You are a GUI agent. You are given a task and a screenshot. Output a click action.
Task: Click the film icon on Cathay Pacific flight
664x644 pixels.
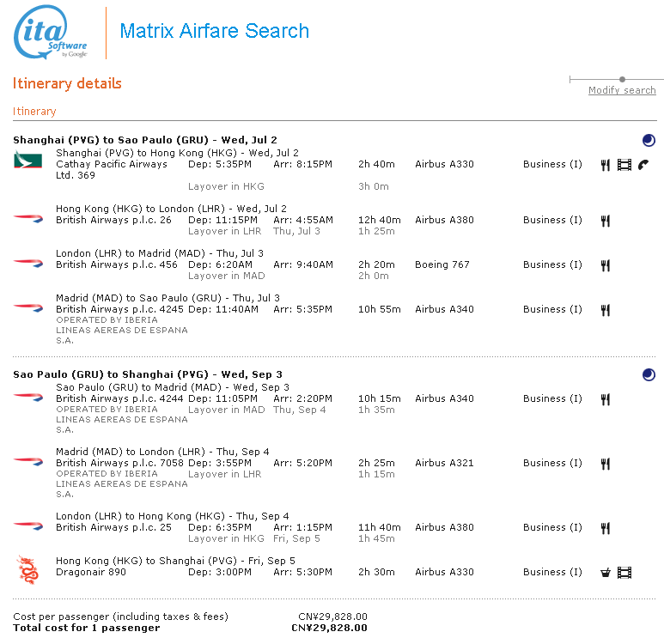pos(624,165)
